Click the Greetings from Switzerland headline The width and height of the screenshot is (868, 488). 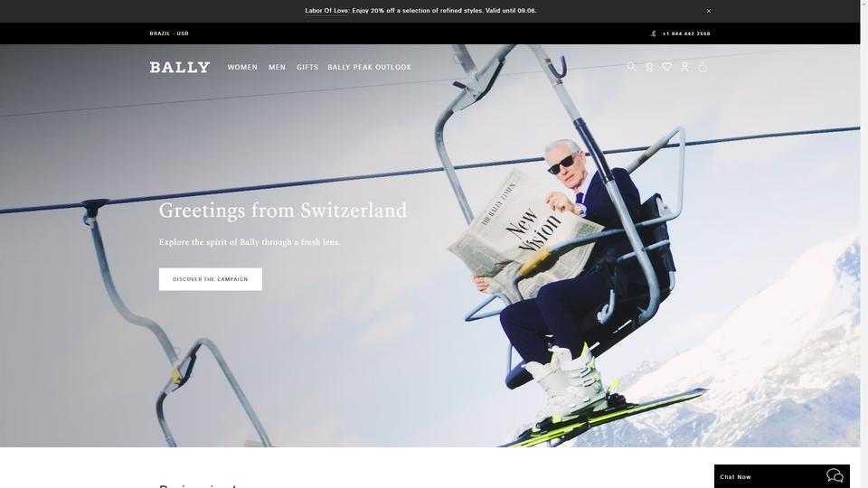pyautogui.click(x=283, y=211)
